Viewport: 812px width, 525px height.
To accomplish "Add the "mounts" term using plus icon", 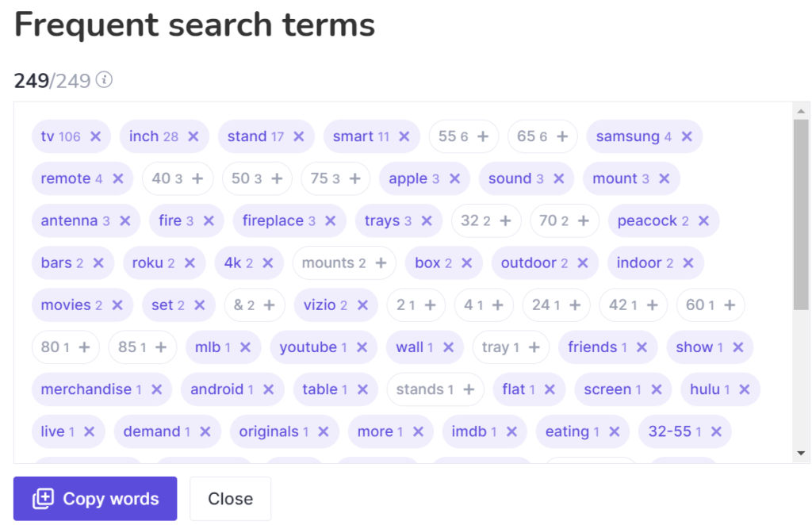I will click(x=381, y=263).
